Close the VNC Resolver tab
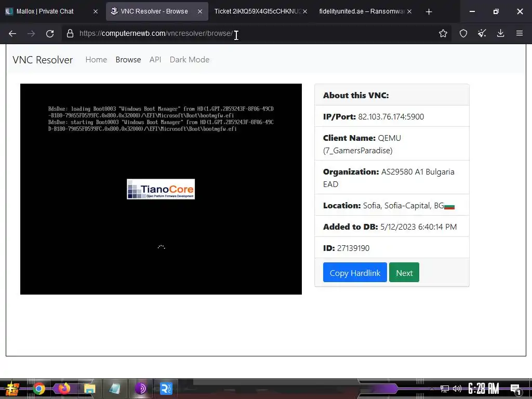 200,11
